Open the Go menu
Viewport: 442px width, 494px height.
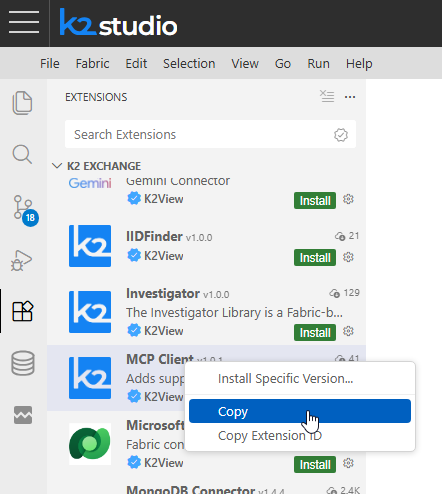283,63
